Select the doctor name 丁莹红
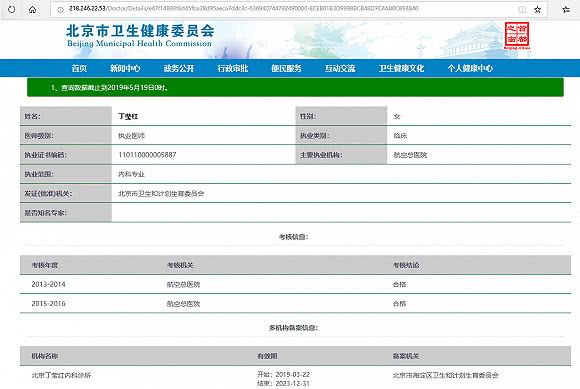The image size is (580, 389). 128,116
